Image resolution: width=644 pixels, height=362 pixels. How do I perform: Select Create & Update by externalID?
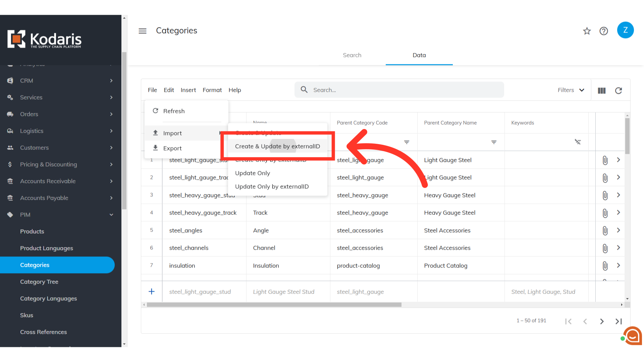click(x=277, y=146)
